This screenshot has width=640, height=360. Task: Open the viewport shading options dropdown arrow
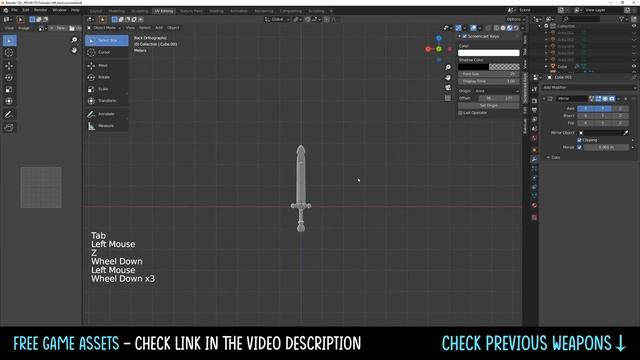pos(523,28)
